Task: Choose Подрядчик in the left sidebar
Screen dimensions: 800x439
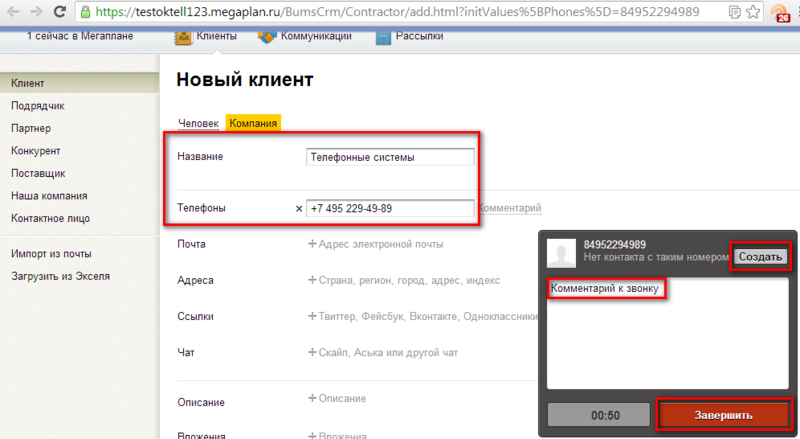Action: click(x=38, y=105)
